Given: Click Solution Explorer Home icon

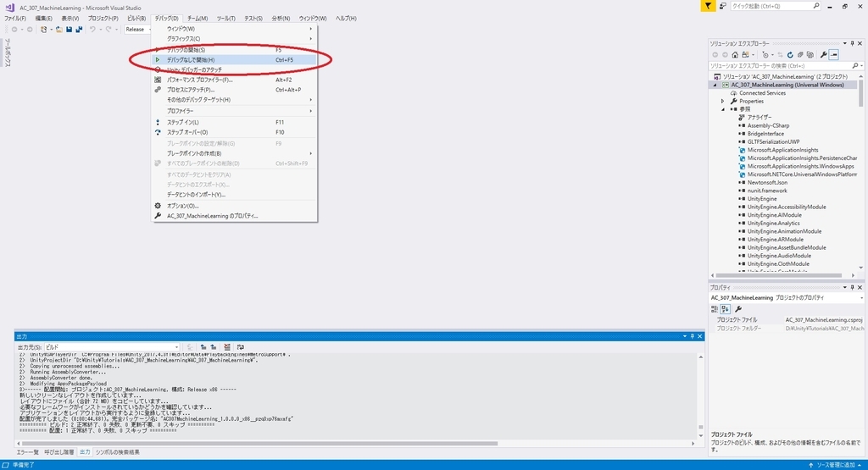Looking at the screenshot, I should [735, 55].
